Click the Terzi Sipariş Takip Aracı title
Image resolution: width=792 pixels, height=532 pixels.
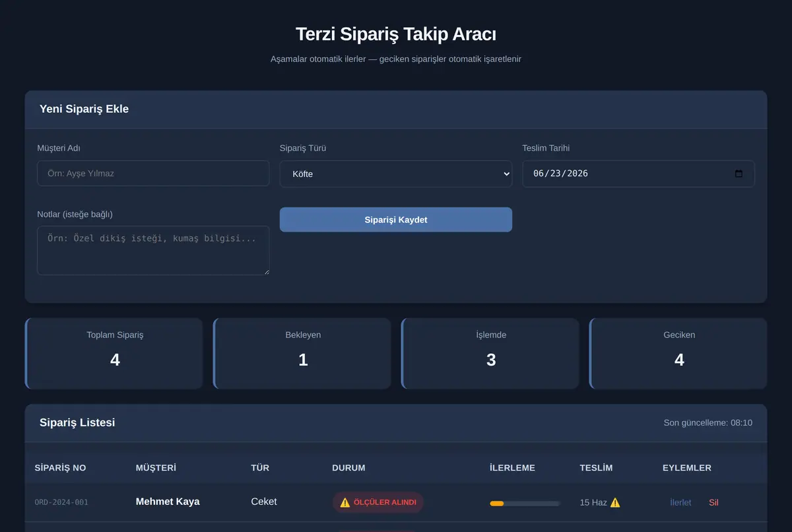396,34
